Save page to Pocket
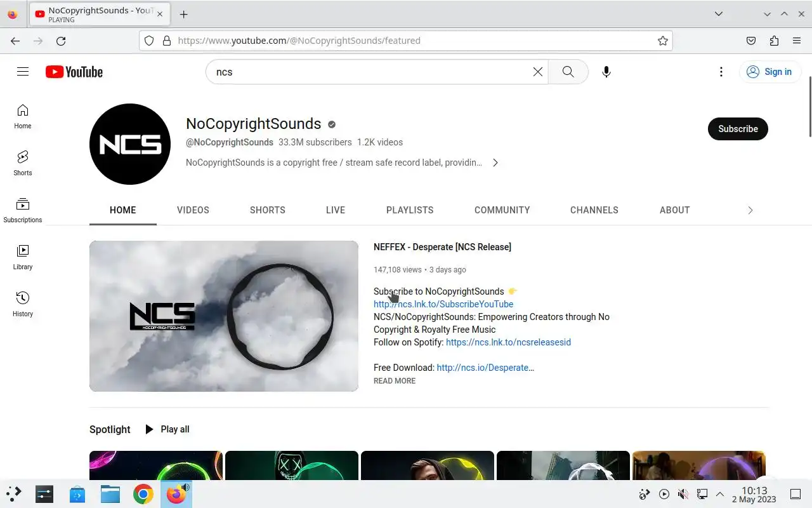Viewport: 812px width, 508px height. (x=751, y=41)
